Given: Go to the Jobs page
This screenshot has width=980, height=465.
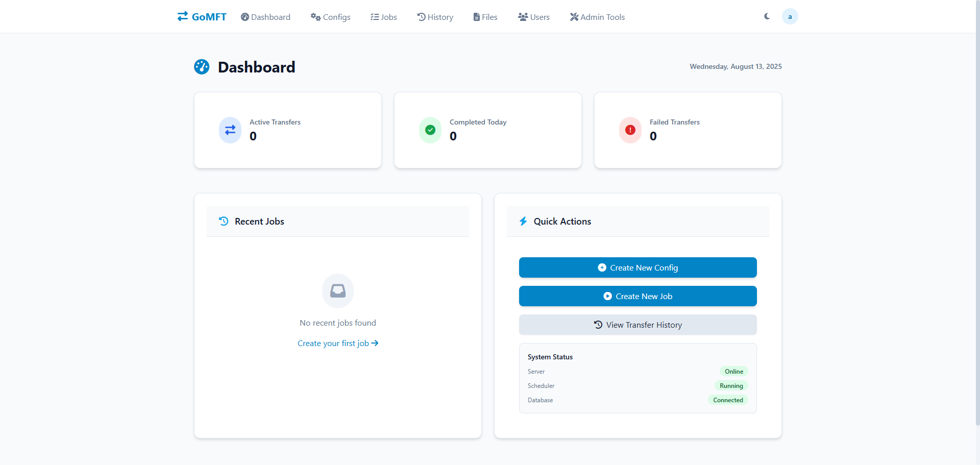Looking at the screenshot, I should (384, 17).
